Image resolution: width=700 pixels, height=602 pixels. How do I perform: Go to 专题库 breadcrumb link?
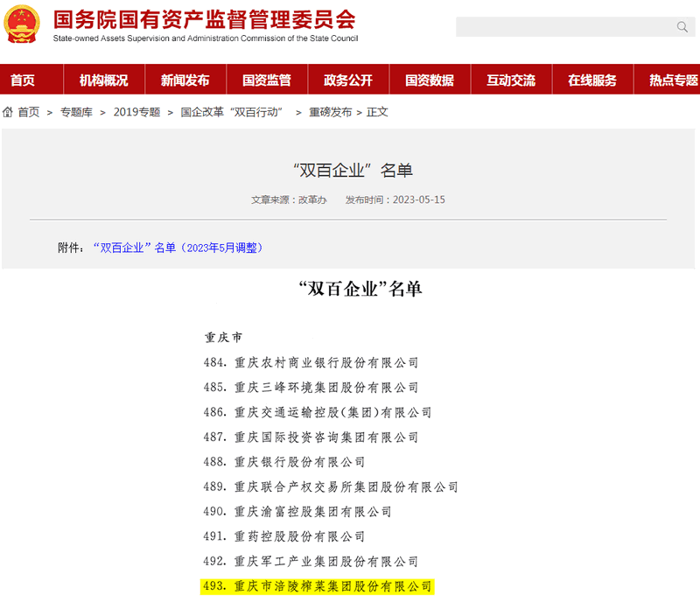point(76,112)
